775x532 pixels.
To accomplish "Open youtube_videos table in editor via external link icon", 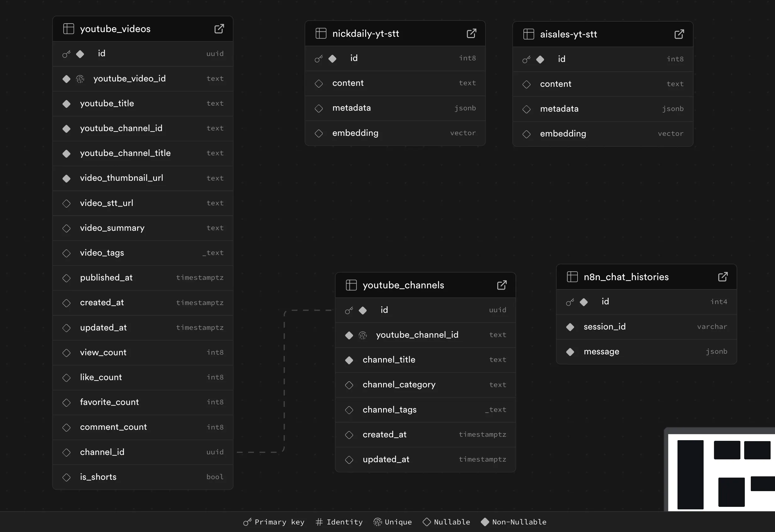I will pyautogui.click(x=219, y=29).
